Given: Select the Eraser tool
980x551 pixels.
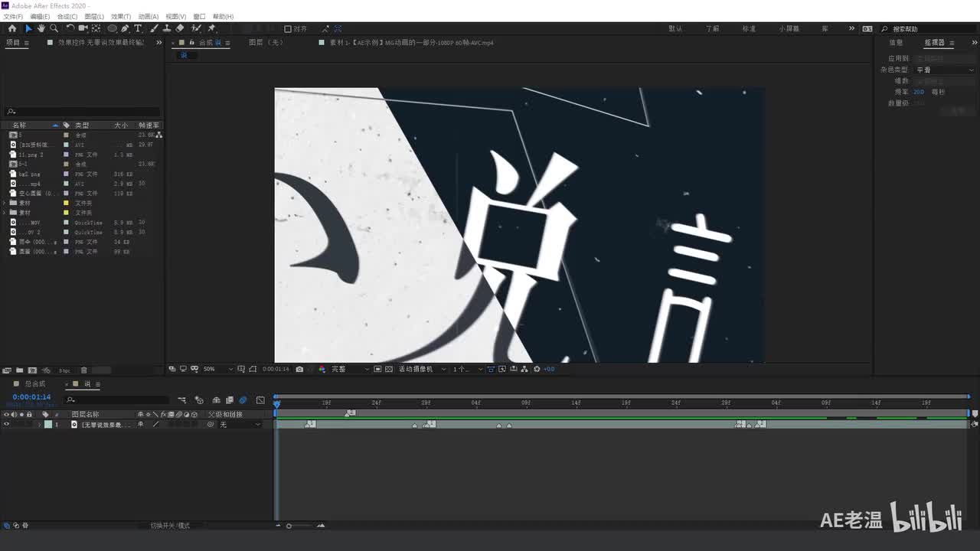Looking at the screenshot, I should pos(180,28).
